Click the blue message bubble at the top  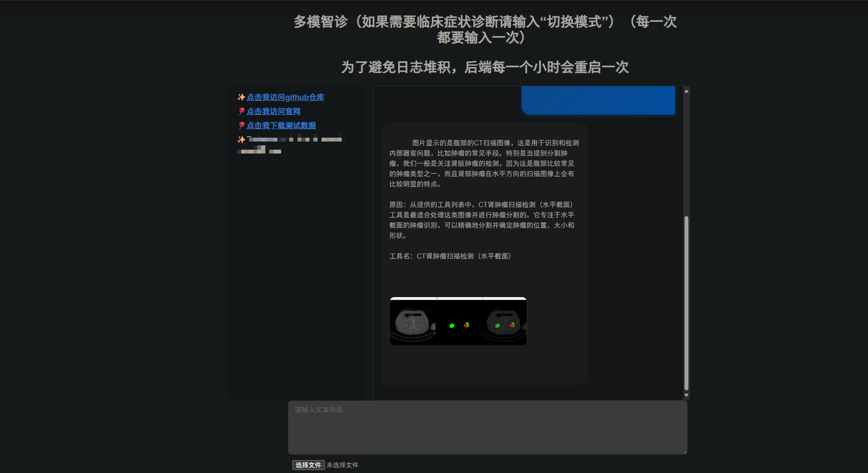click(598, 100)
